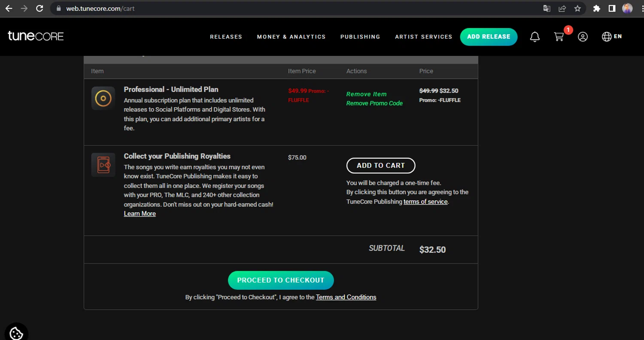
Task: Toggle the browser side panel icon
Action: [612, 8]
